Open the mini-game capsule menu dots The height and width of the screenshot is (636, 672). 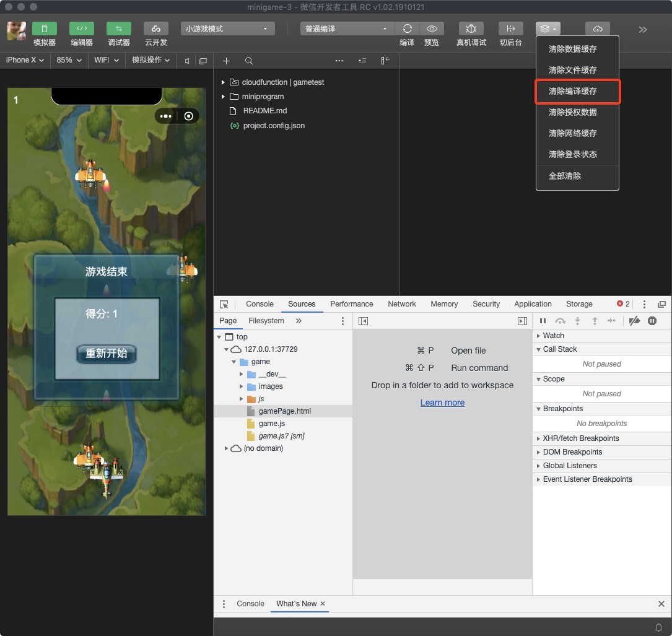click(165, 116)
